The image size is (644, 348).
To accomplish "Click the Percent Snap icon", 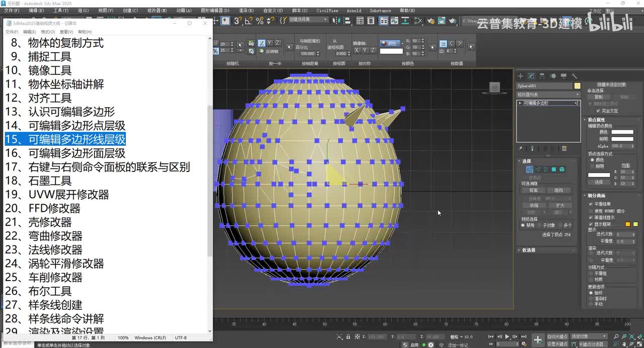I will point(260,21).
